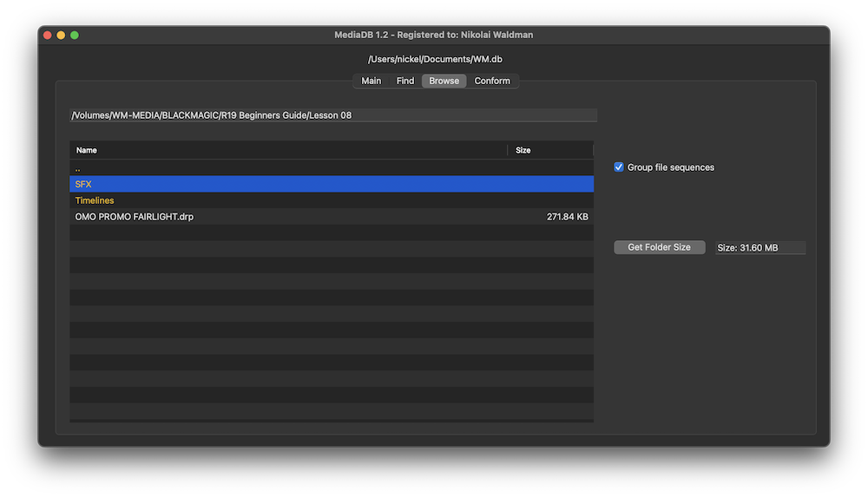Click the 271.84 KB size cell
868x497 pixels.
pyautogui.click(x=568, y=217)
